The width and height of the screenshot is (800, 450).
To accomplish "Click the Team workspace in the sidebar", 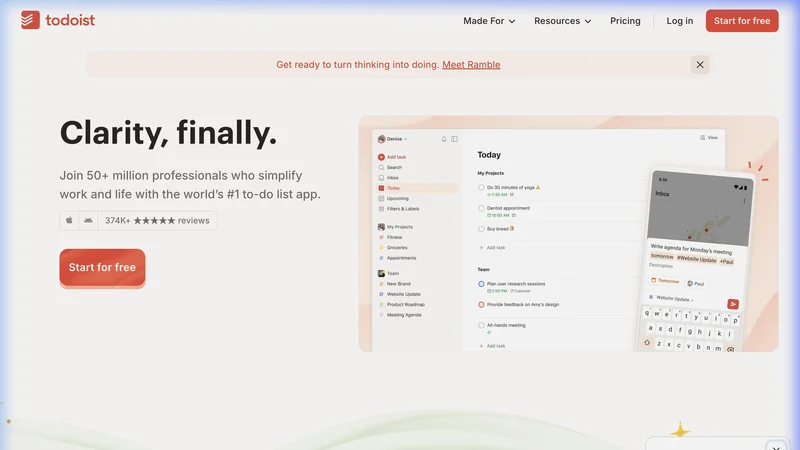I will click(392, 273).
